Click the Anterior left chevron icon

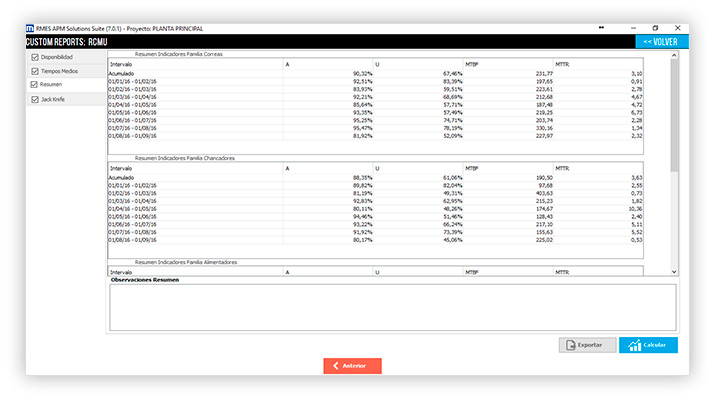(336, 366)
